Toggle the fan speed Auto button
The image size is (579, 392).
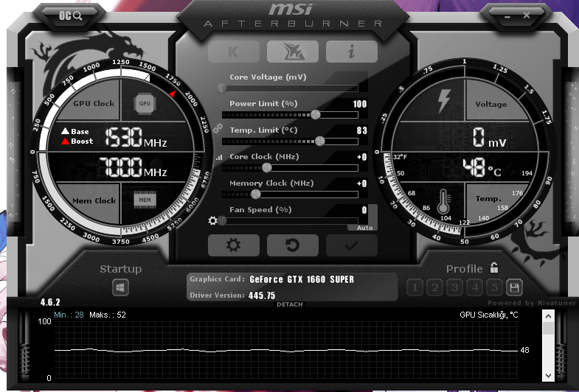pos(364,228)
